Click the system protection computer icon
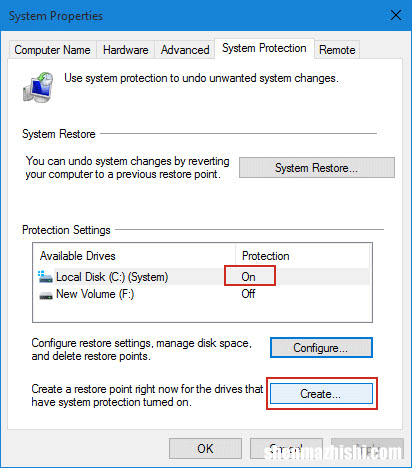This screenshot has height=468, width=412. 38,87
